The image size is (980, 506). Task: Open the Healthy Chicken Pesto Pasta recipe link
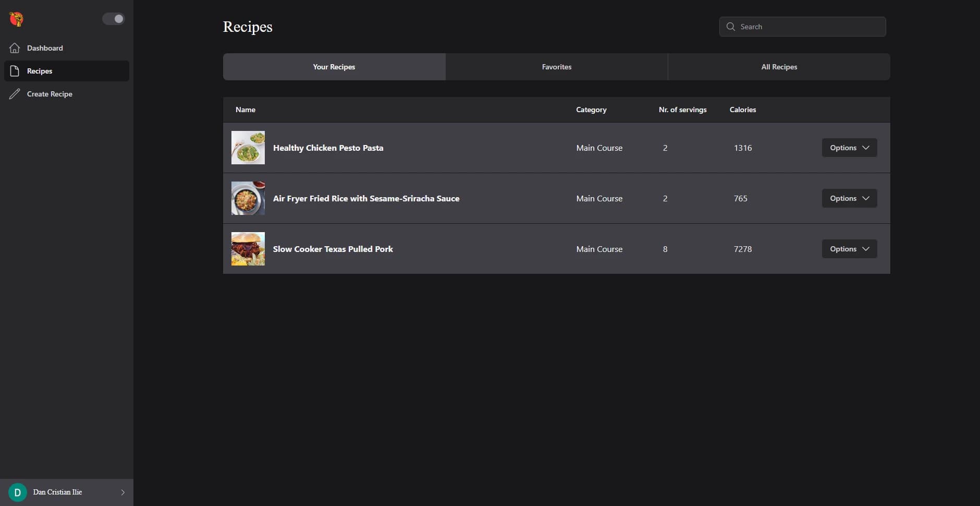click(328, 148)
